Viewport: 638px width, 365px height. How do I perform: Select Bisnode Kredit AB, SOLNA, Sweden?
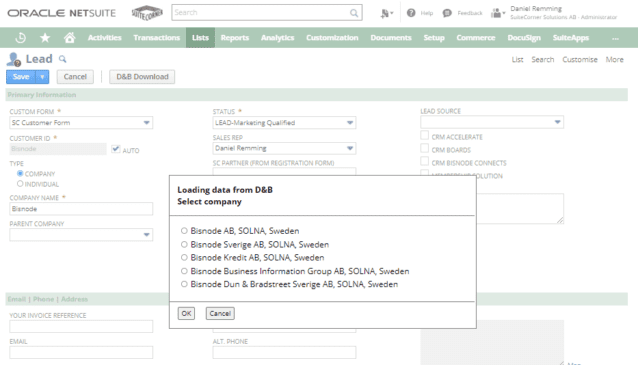click(184, 258)
